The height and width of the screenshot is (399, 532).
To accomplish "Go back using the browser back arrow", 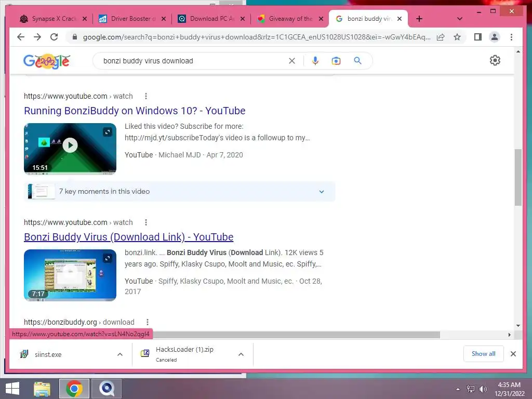I will tap(21, 37).
